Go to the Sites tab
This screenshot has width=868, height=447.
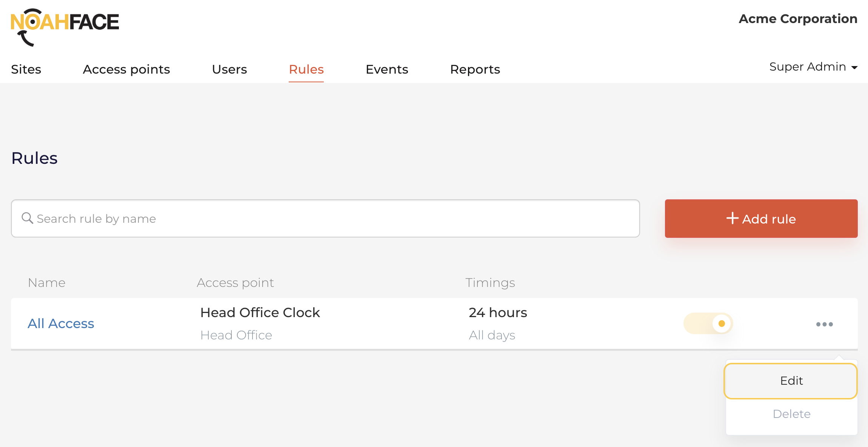pos(26,69)
